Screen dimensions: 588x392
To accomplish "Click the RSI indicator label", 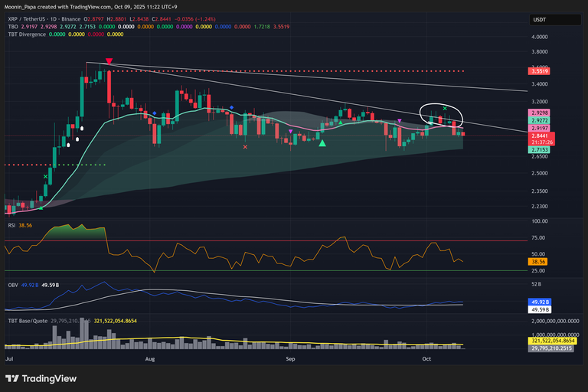I will (11, 226).
